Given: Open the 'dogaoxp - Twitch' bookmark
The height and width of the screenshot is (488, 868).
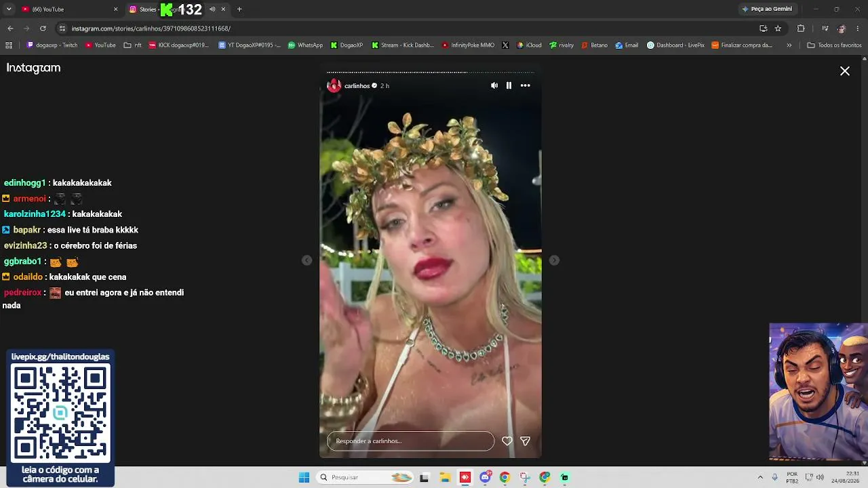Looking at the screenshot, I should coord(52,45).
